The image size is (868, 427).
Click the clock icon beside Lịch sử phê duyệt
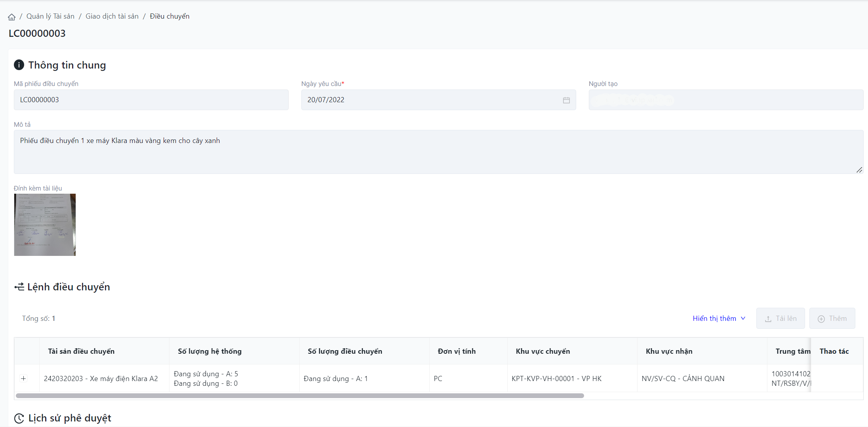click(x=19, y=418)
